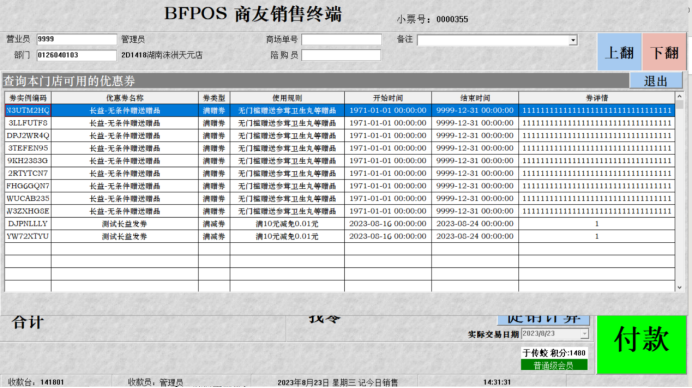Select coupon row 2RTYTCN7
The width and height of the screenshot is (692, 388).
[339, 173]
